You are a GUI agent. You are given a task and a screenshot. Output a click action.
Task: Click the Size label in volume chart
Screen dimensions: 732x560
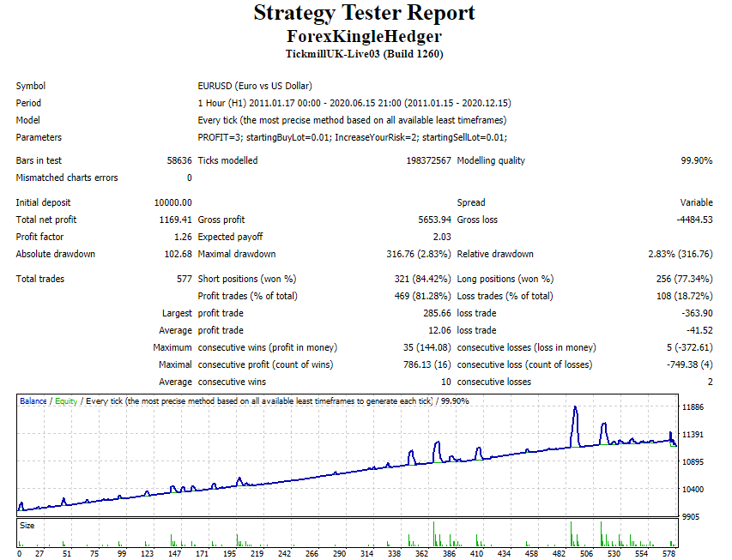pyautogui.click(x=27, y=526)
